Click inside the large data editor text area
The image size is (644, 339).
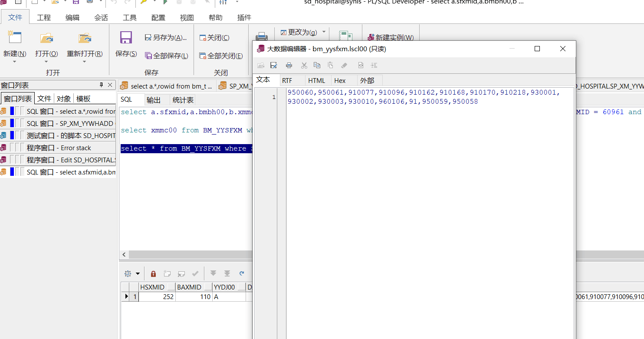(x=430, y=213)
